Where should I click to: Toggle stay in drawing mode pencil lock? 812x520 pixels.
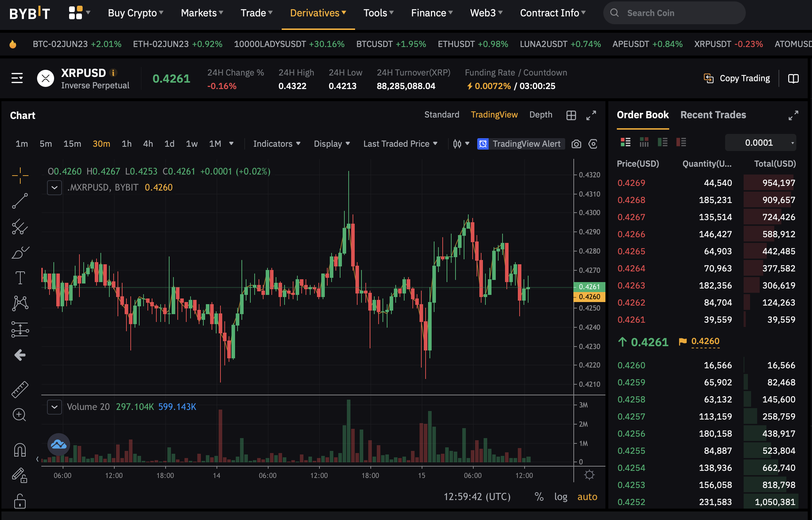pos(20,475)
